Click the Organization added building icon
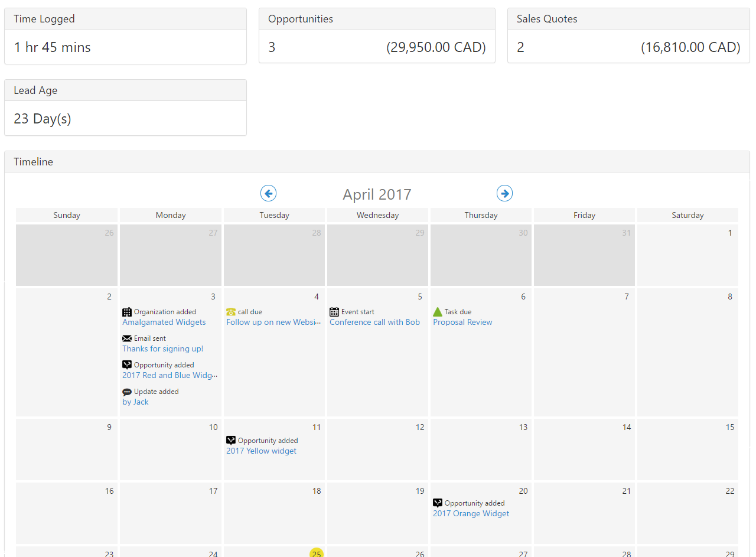The image size is (756, 557). click(x=127, y=312)
